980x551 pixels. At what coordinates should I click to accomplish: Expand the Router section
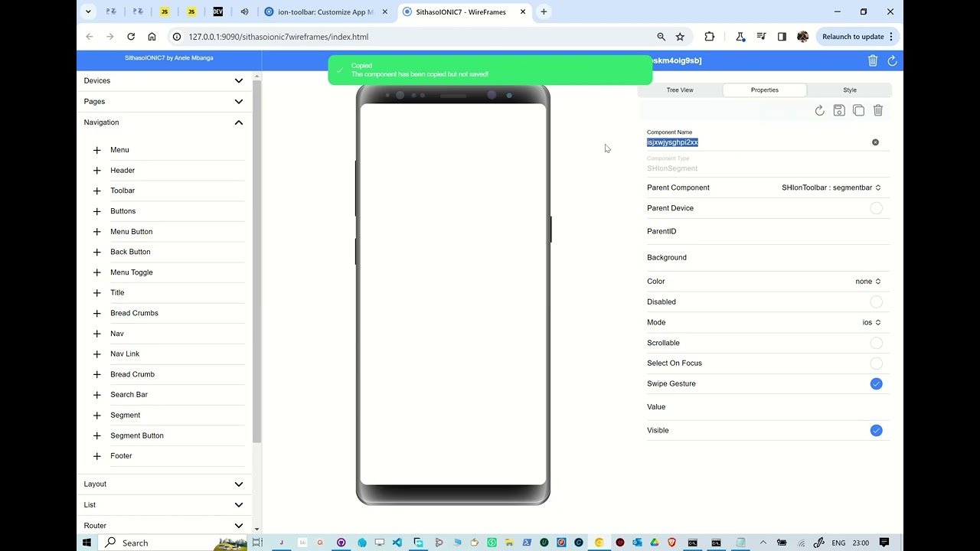point(164,526)
